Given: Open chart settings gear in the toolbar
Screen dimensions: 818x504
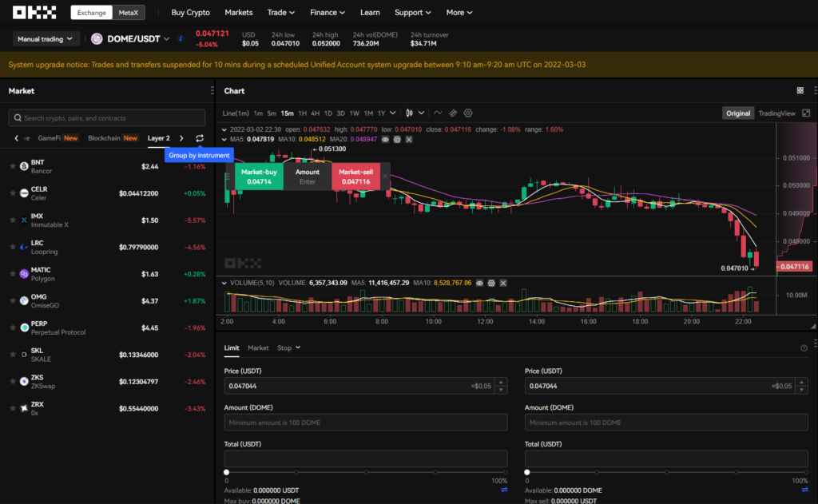Looking at the screenshot, I should (468, 113).
